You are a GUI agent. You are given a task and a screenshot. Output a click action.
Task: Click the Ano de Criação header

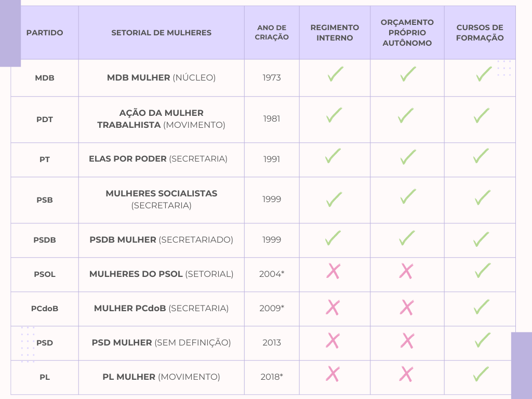(x=272, y=33)
